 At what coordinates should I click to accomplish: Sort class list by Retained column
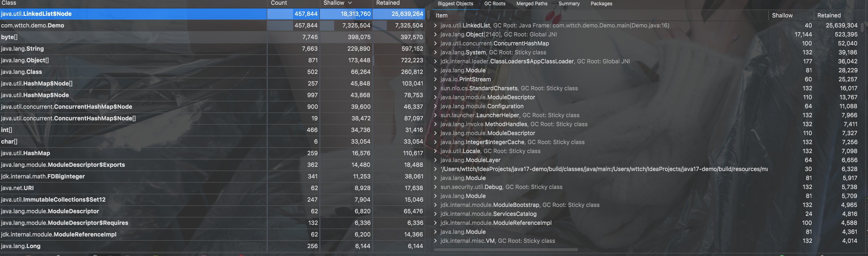click(388, 3)
